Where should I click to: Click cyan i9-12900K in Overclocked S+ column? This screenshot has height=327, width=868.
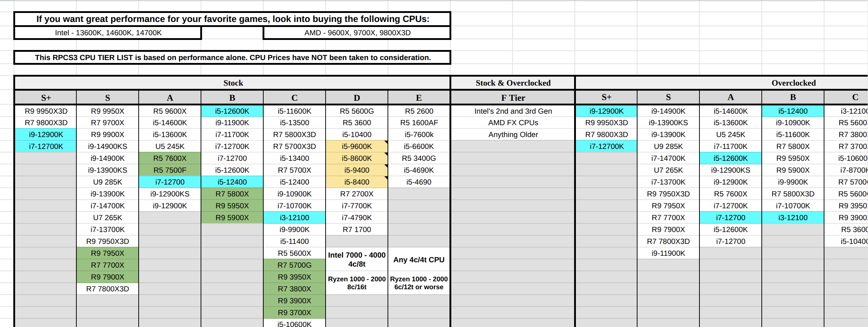tap(607, 111)
